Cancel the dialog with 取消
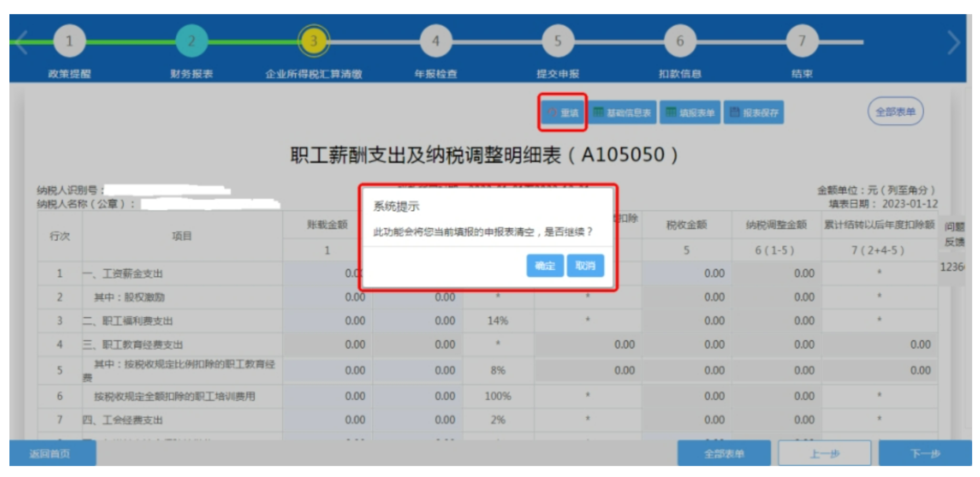The width and height of the screenshot is (980, 477). coord(585,266)
